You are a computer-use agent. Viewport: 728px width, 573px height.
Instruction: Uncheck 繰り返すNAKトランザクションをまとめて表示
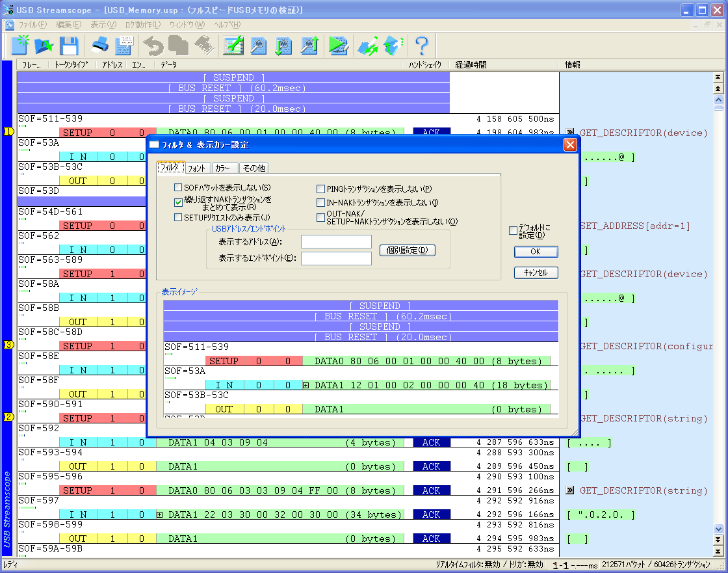[178, 202]
